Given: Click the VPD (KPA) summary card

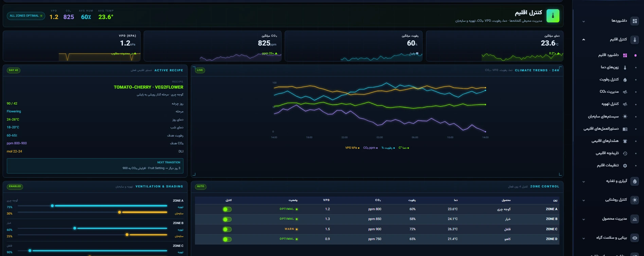Looking at the screenshot, I should [72, 46].
